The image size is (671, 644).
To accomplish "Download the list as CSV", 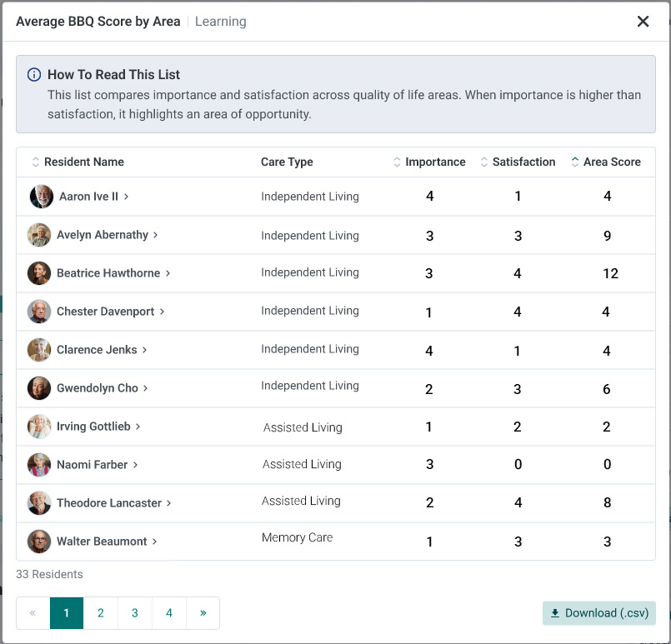I will point(598,613).
